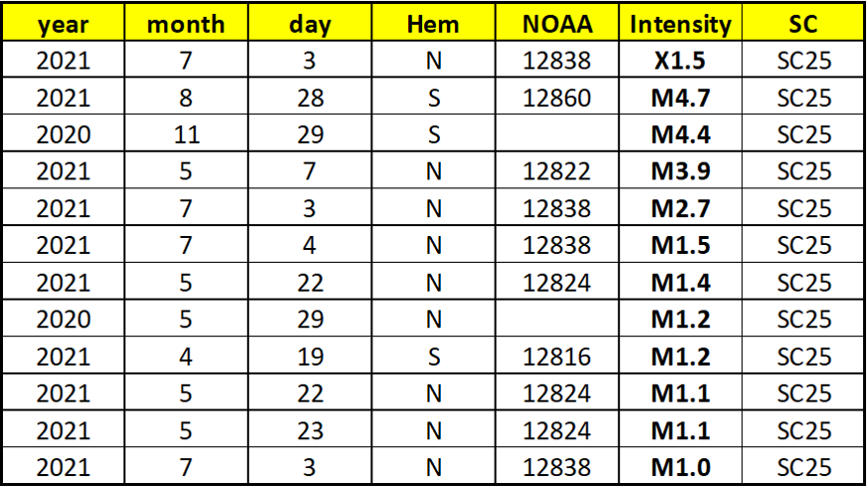Select the M3.9 intensity cell
Screen dimensions: 868x488
(681, 171)
